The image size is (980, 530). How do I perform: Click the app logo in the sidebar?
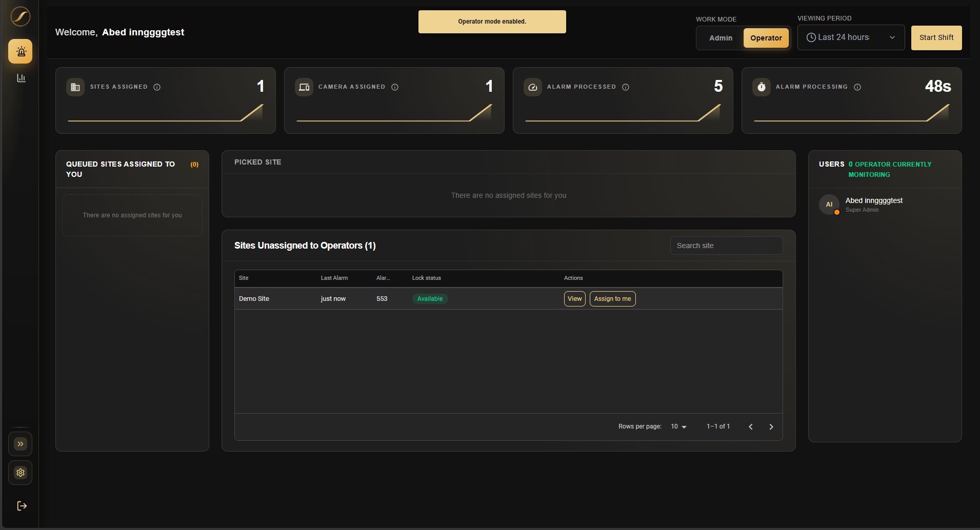[x=21, y=16]
